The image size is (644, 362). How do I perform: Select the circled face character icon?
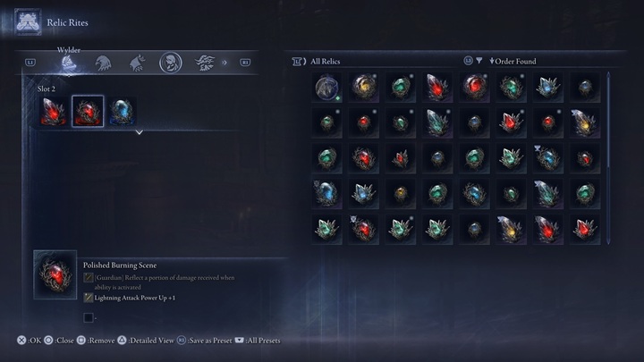(171, 63)
